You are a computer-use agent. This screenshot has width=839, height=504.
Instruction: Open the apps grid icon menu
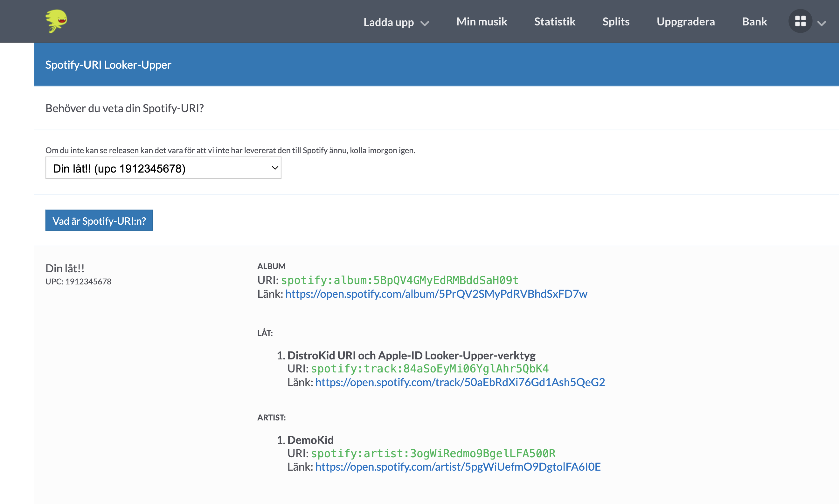(x=800, y=21)
